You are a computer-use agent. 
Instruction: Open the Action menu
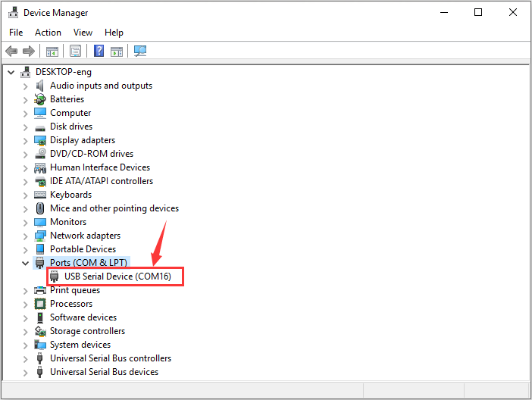tap(48, 33)
